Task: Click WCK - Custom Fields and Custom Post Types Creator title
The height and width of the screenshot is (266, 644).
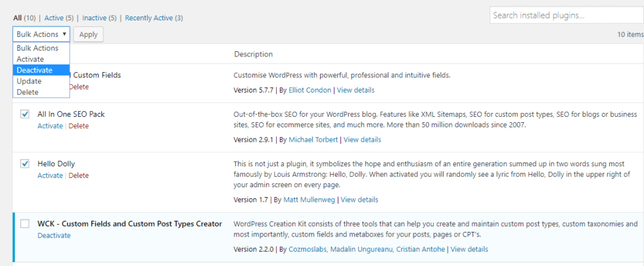Action: [x=130, y=224]
